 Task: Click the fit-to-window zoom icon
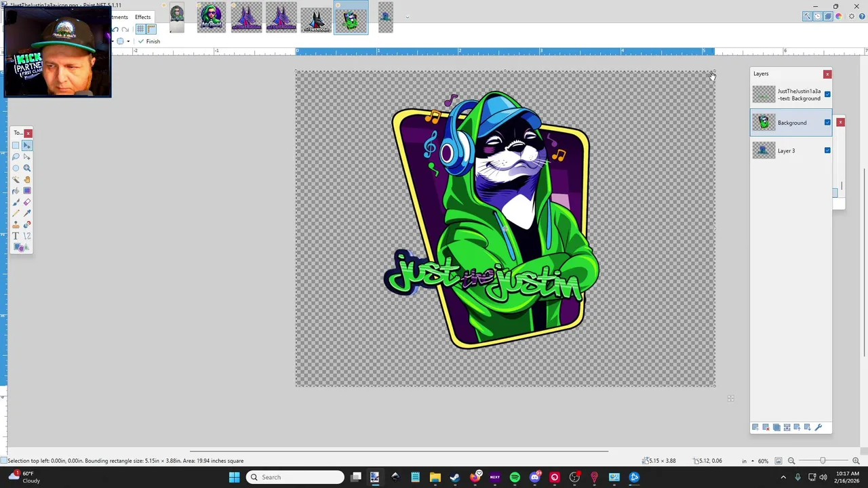(x=778, y=461)
